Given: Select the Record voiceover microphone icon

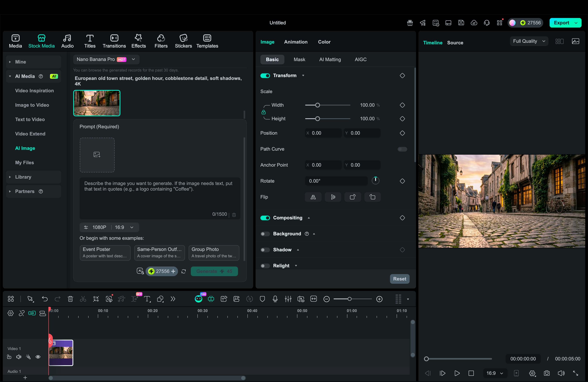Looking at the screenshot, I should [x=275, y=299].
